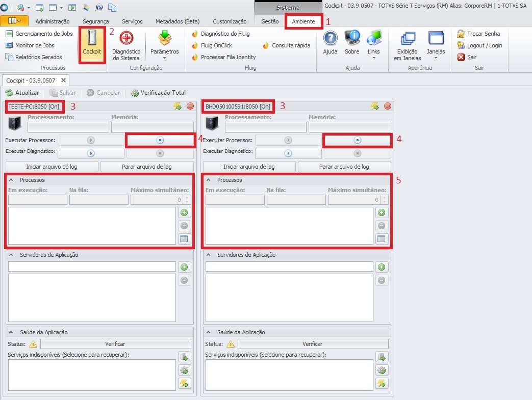Viewport: 532px width, 400px height.
Task: Expand the Janelas dropdown
Action: tap(436, 45)
